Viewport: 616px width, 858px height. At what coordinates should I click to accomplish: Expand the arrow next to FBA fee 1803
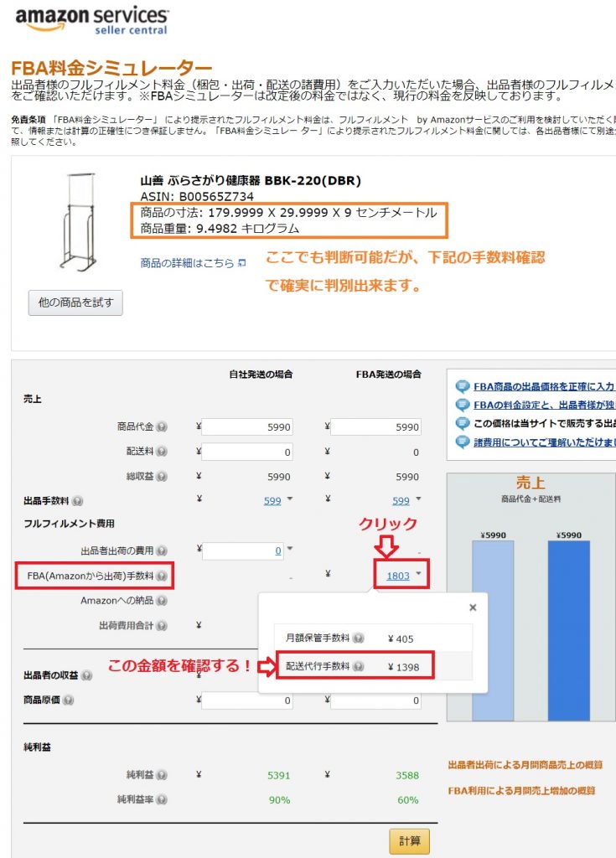(x=419, y=573)
